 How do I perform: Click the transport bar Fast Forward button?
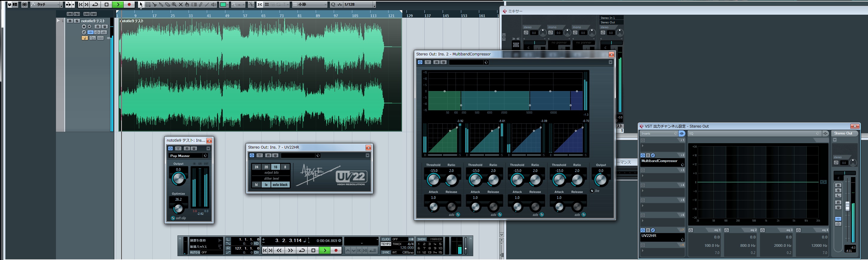(x=290, y=250)
